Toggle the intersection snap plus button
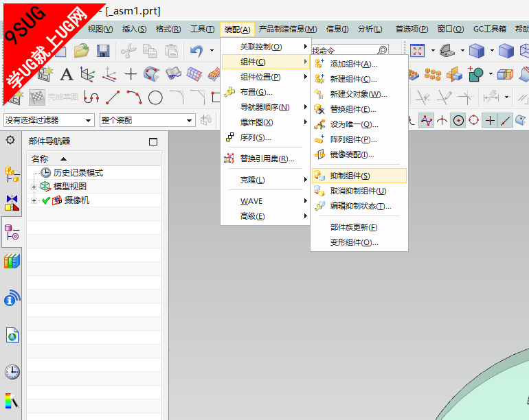This screenshot has height=420, width=529. click(x=490, y=120)
